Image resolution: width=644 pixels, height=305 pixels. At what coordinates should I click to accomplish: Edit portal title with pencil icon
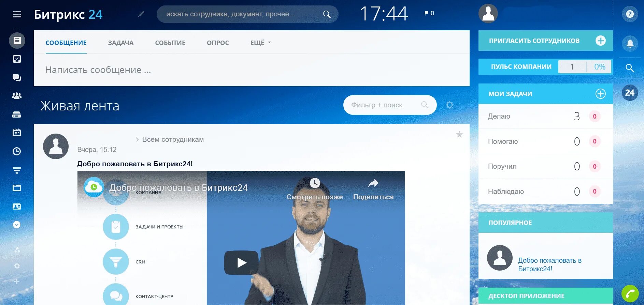click(141, 14)
